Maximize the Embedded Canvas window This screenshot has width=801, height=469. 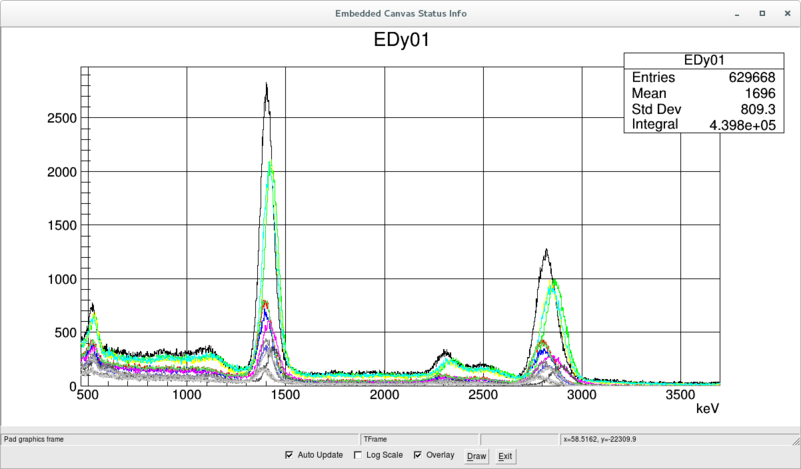(x=762, y=14)
